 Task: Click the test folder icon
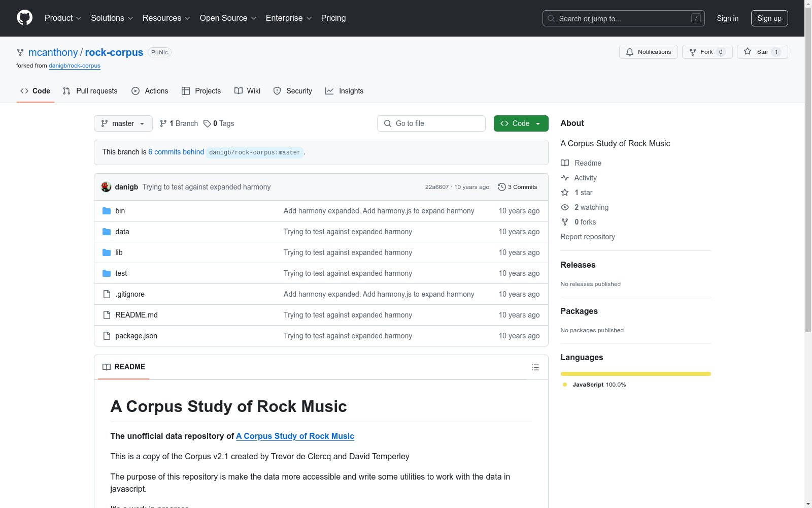(107, 273)
